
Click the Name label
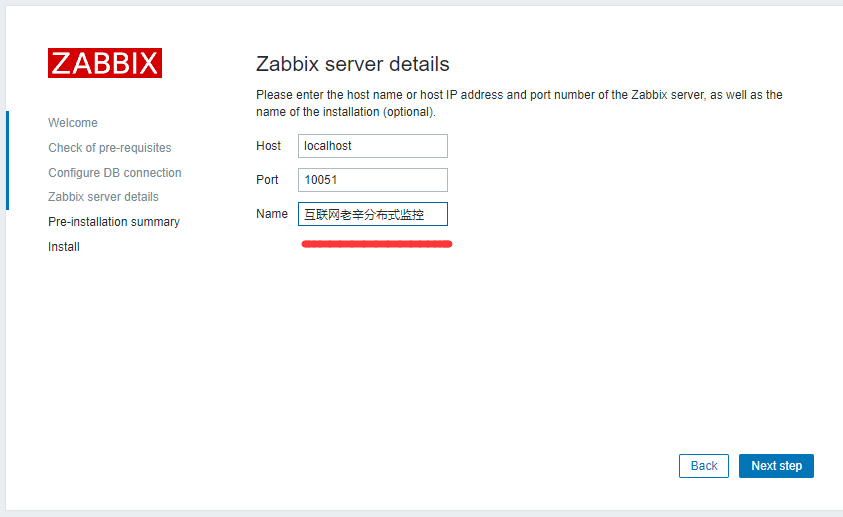point(272,214)
